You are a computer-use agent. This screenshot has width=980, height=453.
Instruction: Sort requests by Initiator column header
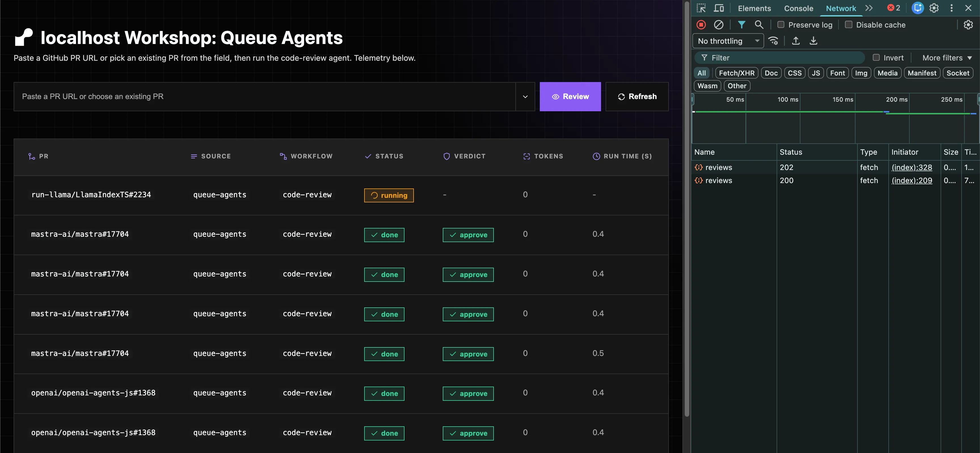[914, 152]
